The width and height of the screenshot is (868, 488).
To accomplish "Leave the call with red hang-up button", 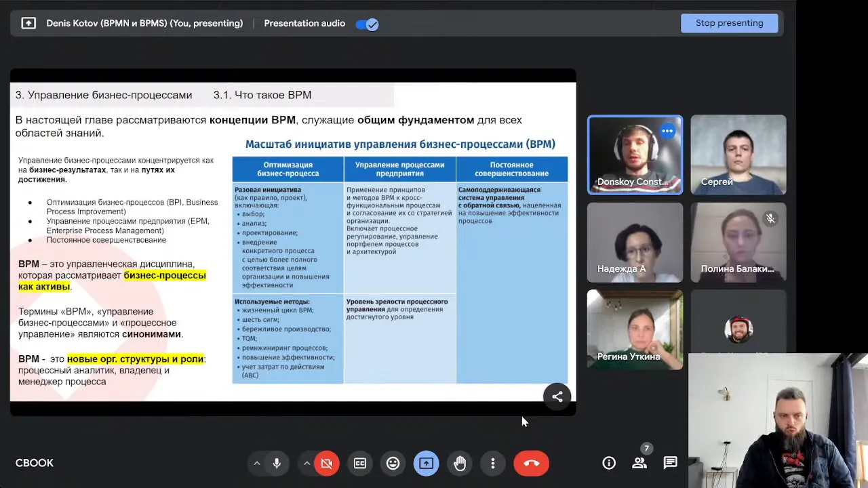I will coord(531,463).
